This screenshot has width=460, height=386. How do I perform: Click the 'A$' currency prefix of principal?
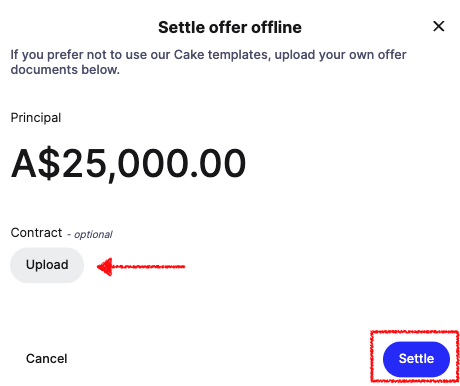point(36,163)
